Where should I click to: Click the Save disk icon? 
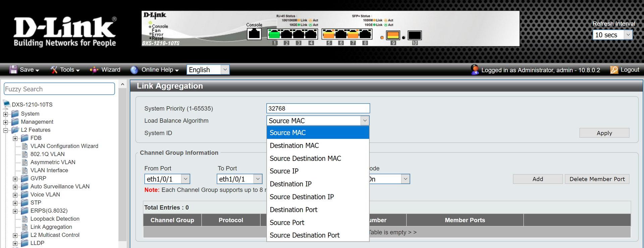click(13, 70)
